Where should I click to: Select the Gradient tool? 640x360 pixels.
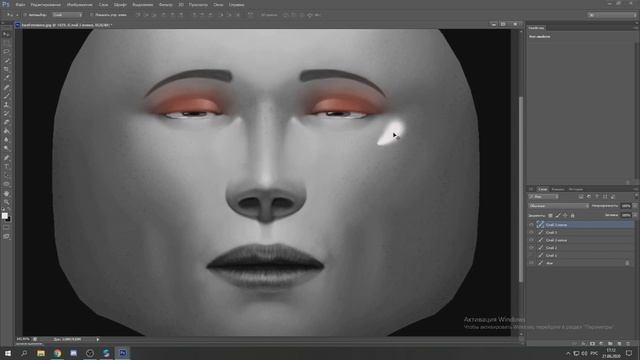6,131
